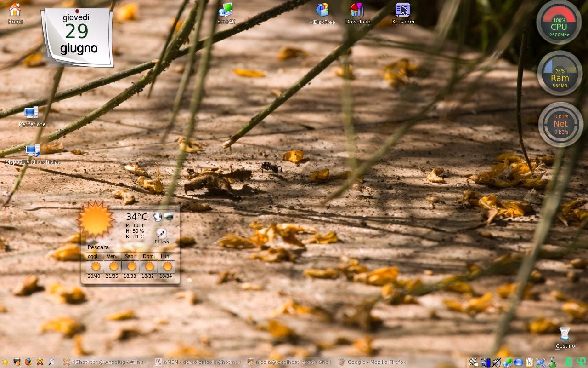588x368 pixels.
Task: Click the muted volume tray icon
Action: (497, 362)
